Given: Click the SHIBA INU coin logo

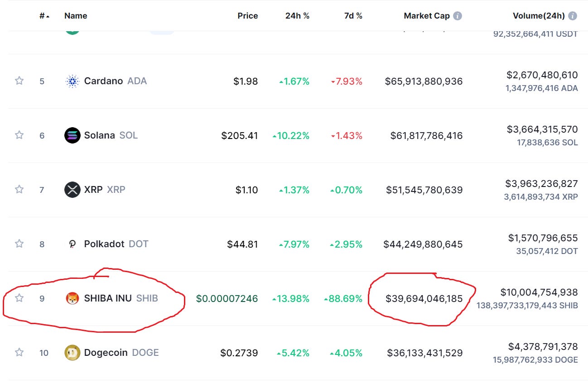Looking at the screenshot, I should tap(72, 298).
